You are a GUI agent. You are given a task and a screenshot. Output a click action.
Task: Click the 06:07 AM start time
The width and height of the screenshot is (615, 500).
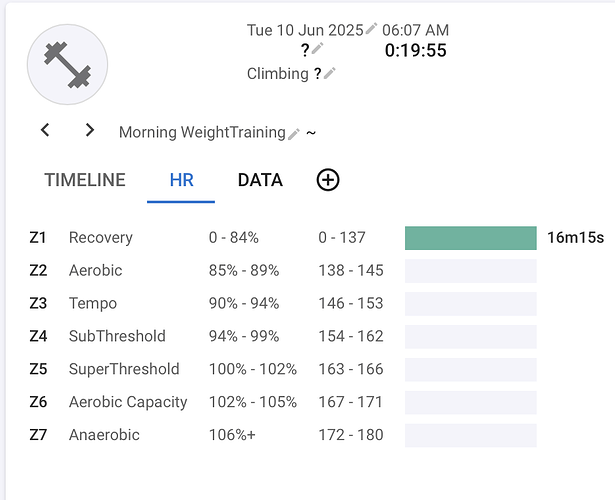coord(415,30)
